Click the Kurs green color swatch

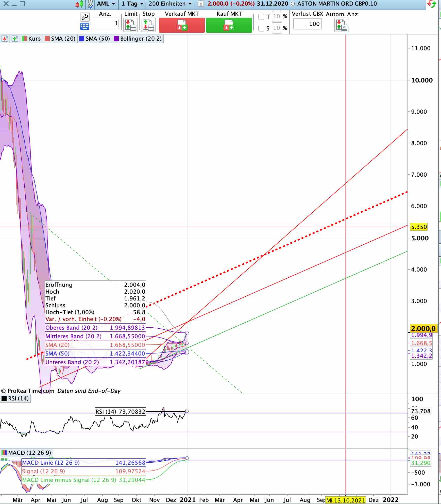pyautogui.click(x=24, y=39)
